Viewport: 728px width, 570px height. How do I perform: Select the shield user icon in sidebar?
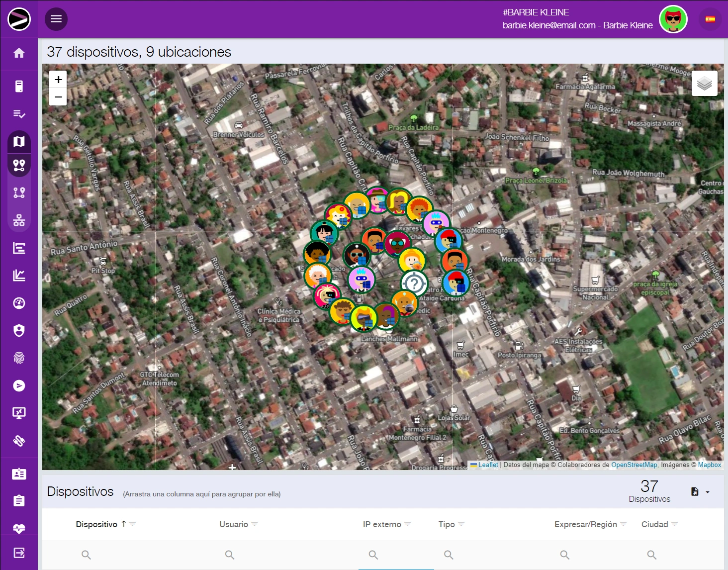point(19,331)
